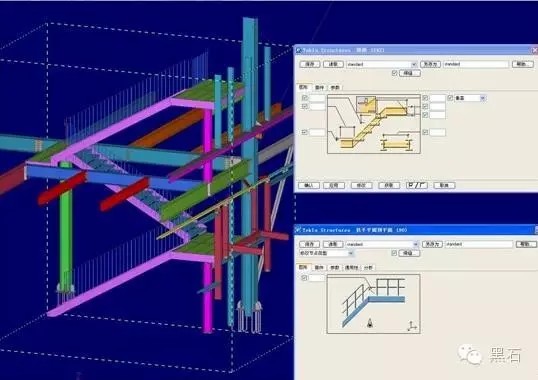
Task: Click the second value field left of stair diagram
Action: click(317, 106)
